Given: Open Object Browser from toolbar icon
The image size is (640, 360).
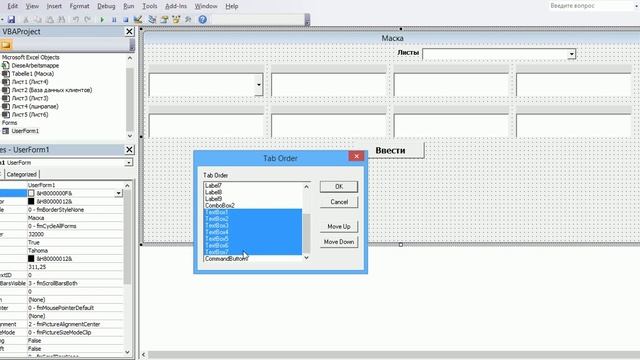Looking at the screenshot, I should [176, 19].
